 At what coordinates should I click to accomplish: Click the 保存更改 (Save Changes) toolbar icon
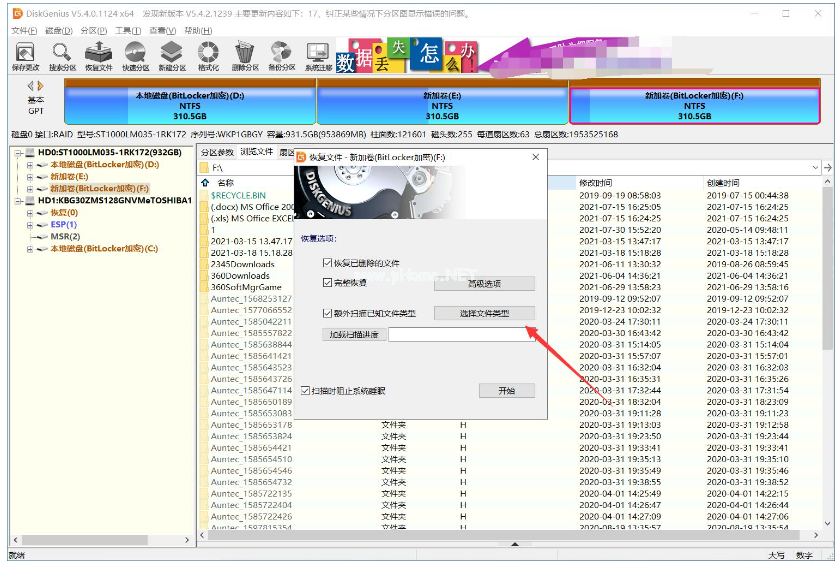point(25,55)
